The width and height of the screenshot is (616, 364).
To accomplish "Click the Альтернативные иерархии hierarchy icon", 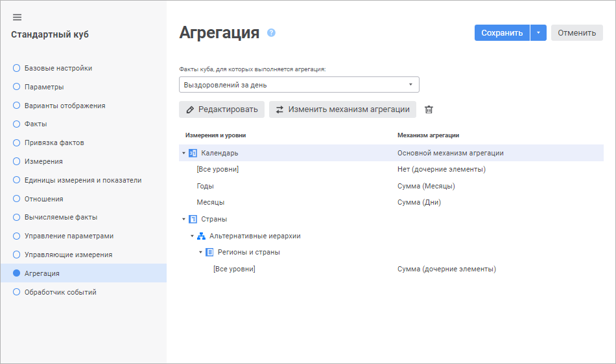I will 201,236.
